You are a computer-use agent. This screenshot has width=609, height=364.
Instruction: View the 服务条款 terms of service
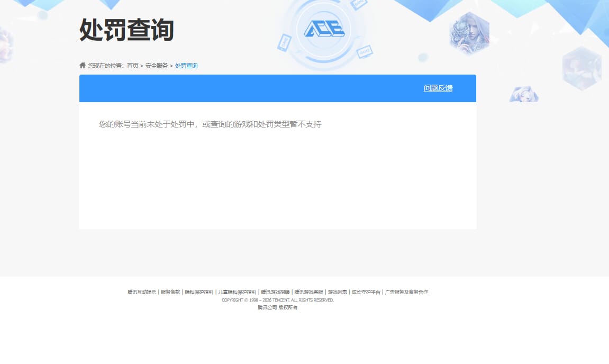[x=169, y=292]
